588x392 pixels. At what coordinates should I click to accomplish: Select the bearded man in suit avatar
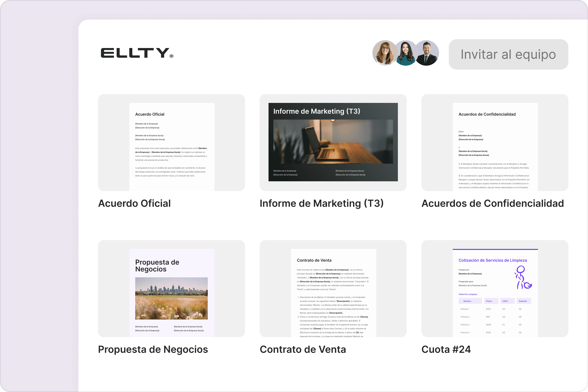[427, 53]
